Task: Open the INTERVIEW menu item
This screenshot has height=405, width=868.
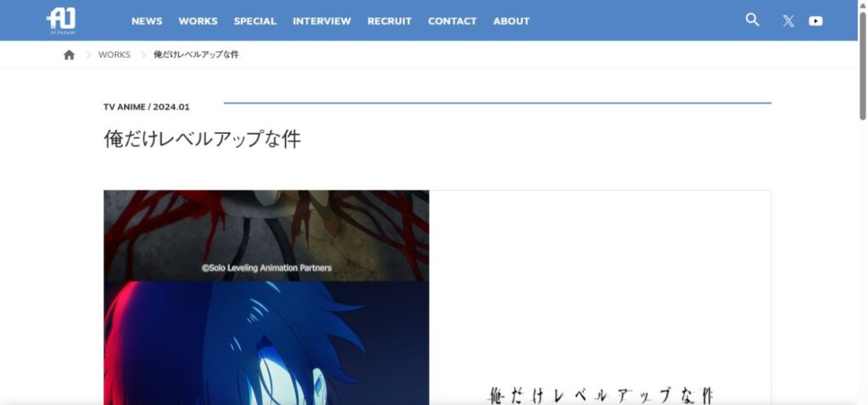Action: click(321, 21)
